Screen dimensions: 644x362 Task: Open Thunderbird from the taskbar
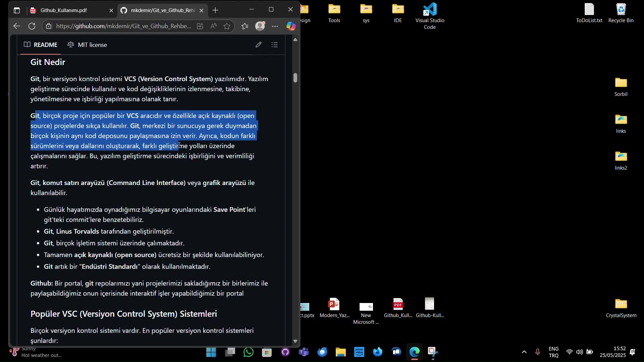322,352
